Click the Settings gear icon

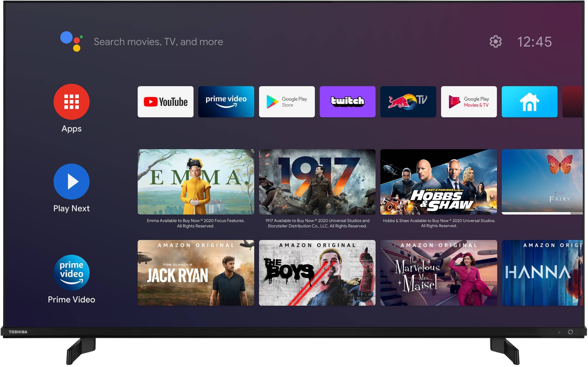pos(496,41)
